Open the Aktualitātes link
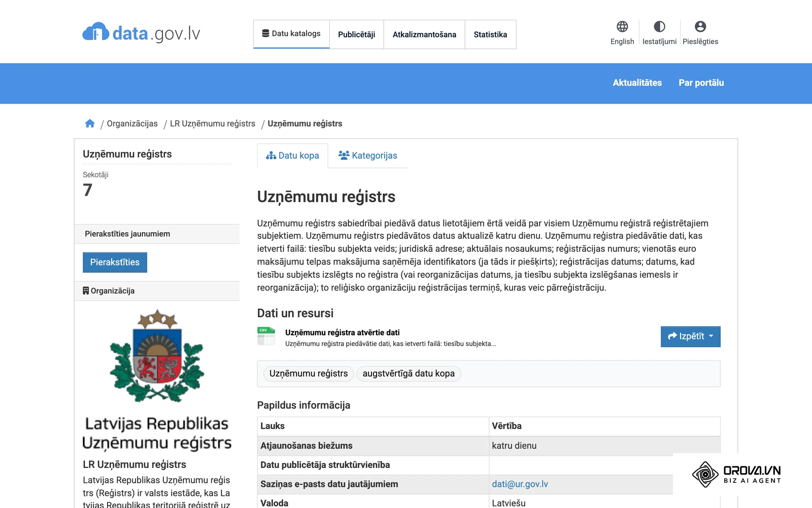812x508 pixels. click(637, 83)
